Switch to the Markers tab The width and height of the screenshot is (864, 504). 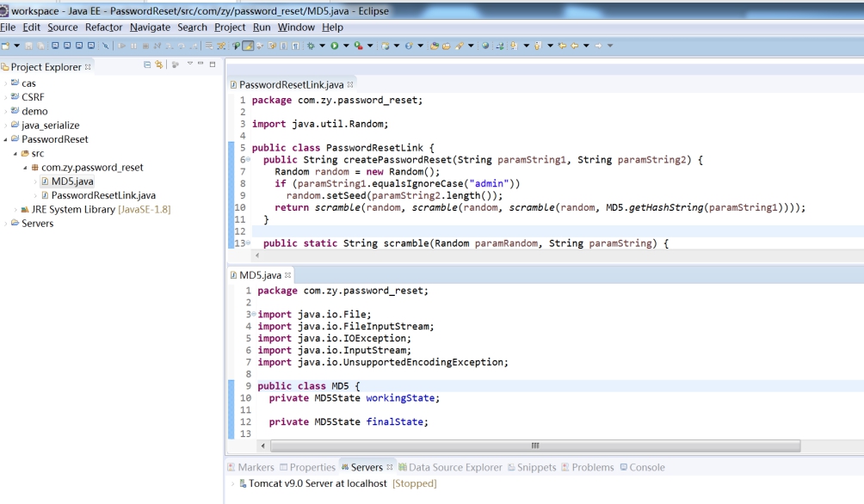(250, 467)
